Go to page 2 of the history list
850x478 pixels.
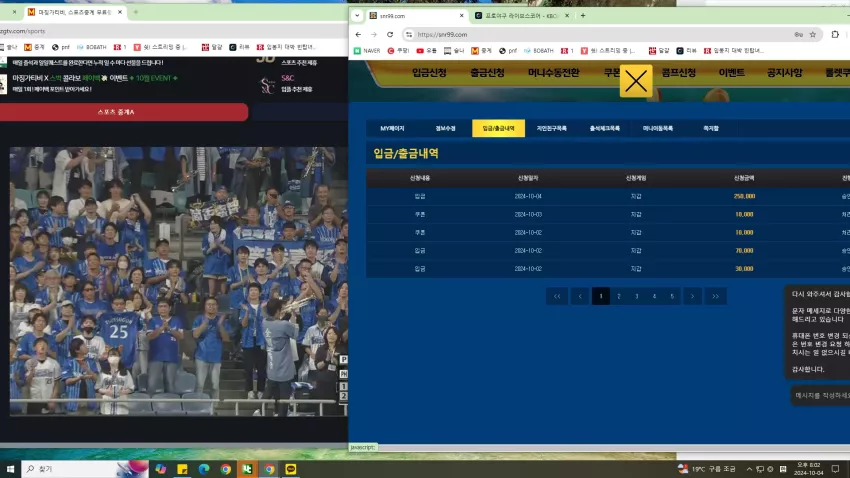(x=619, y=296)
